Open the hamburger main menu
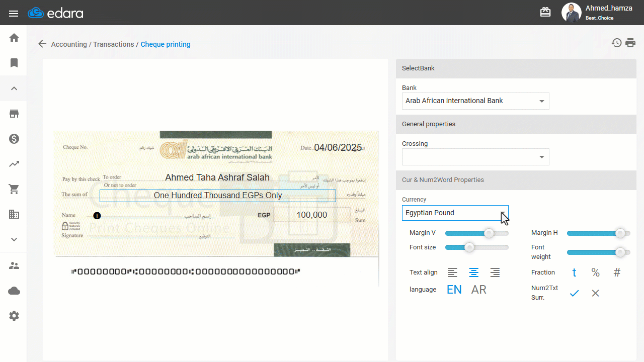The image size is (644, 362). (14, 14)
